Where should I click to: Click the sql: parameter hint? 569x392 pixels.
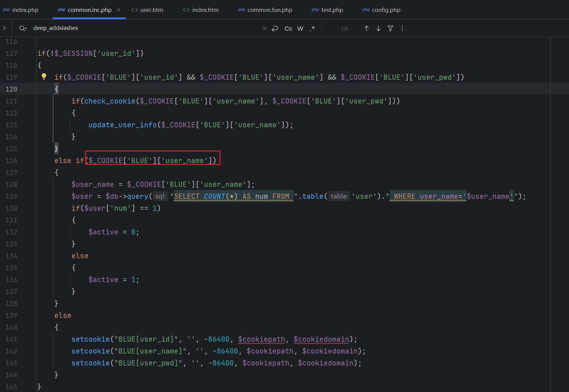[161, 196]
